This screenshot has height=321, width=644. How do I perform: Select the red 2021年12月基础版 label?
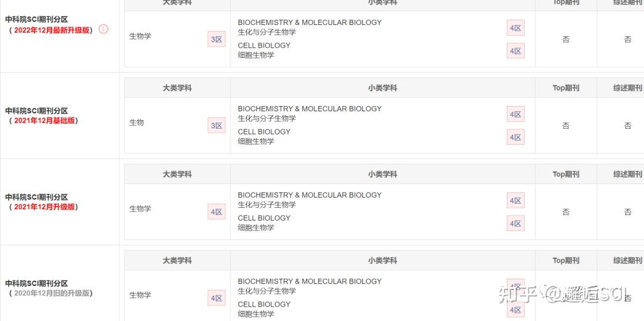(x=44, y=120)
